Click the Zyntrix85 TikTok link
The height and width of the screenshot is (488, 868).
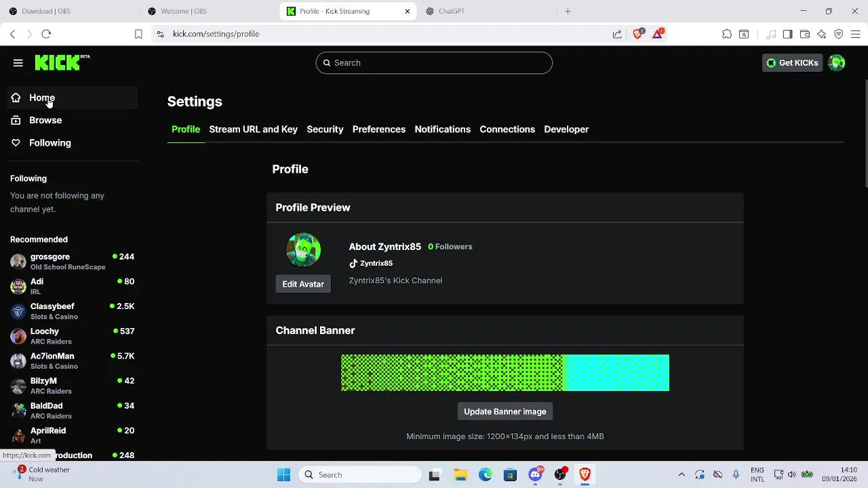point(371,263)
